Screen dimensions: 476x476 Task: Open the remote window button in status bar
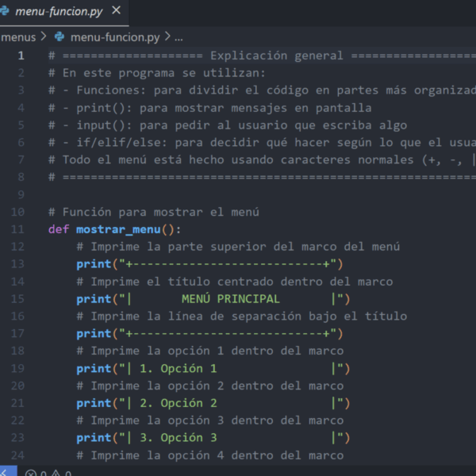pos(8,470)
